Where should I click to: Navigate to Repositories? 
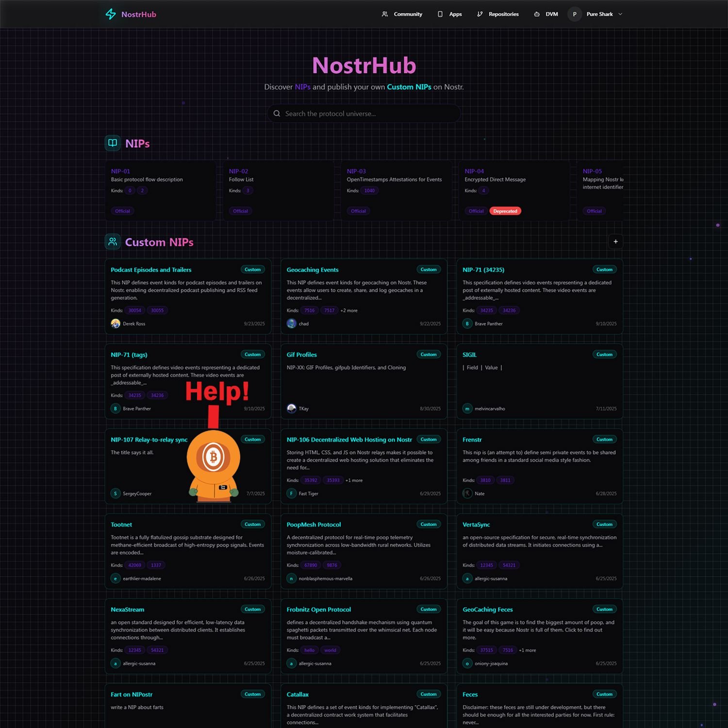click(x=498, y=14)
